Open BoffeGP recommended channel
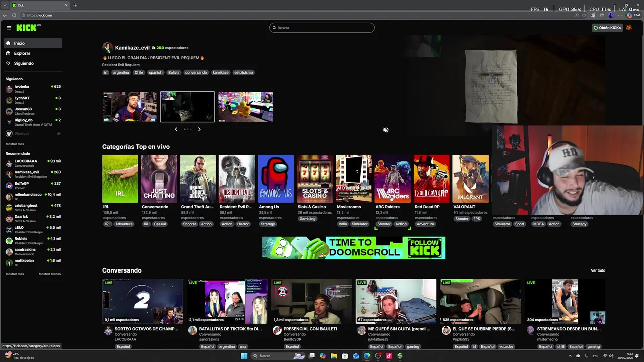Image resolution: width=644 pixels, height=362 pixels. coord(33,185)
